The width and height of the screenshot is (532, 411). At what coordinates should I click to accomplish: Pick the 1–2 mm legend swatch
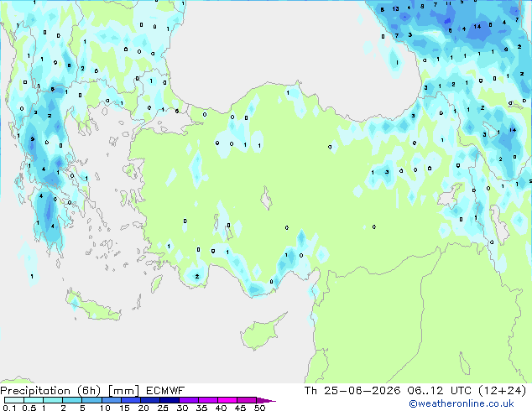[53, 400]
